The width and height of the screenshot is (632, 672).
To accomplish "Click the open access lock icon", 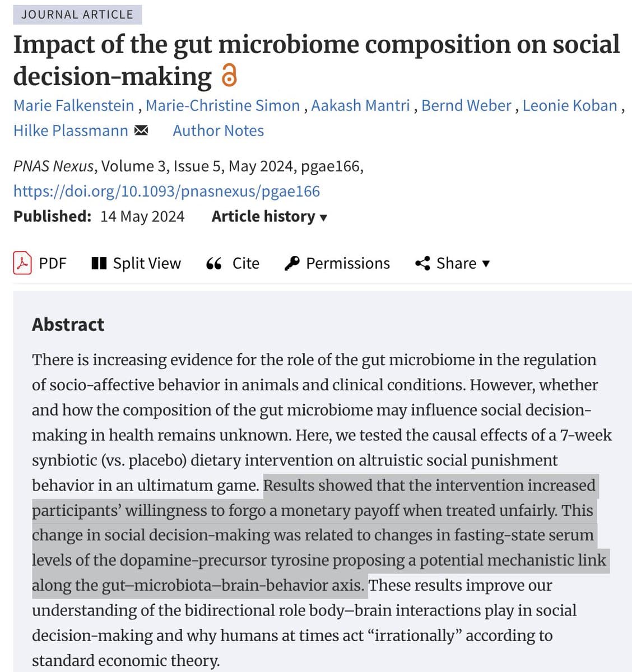I will (x=230, y=76).
